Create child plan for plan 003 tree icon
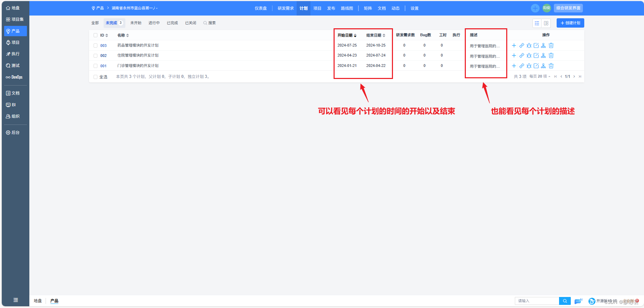Image resolution: width=644 pixels, height=308 pixels. (543, 46)
